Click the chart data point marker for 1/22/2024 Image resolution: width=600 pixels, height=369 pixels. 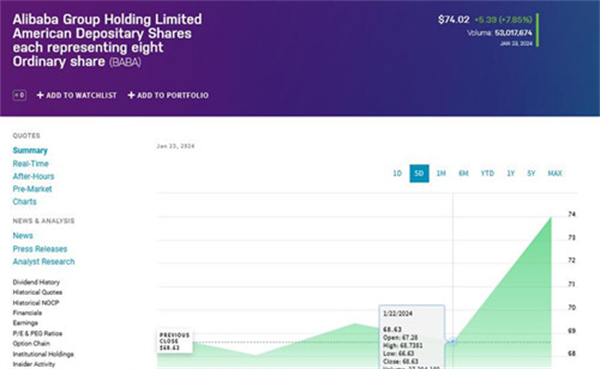(x=453, y=341)
